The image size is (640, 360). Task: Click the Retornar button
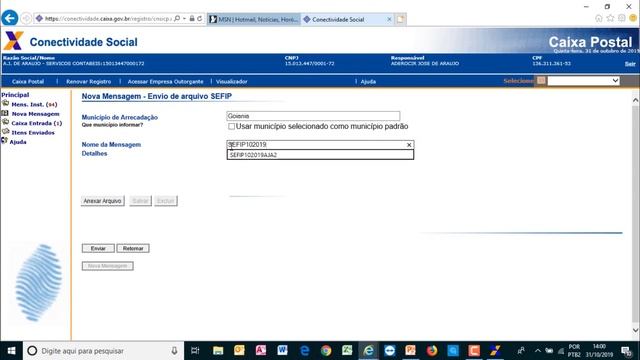[133, 249]
